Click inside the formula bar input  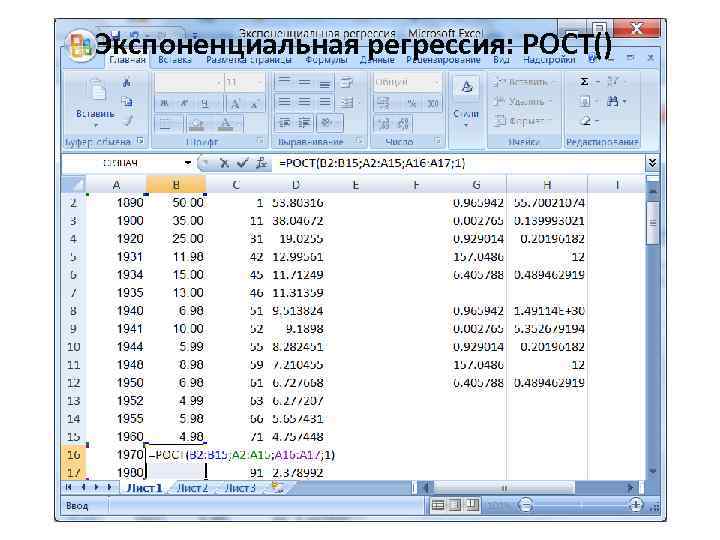pos(459,163)
